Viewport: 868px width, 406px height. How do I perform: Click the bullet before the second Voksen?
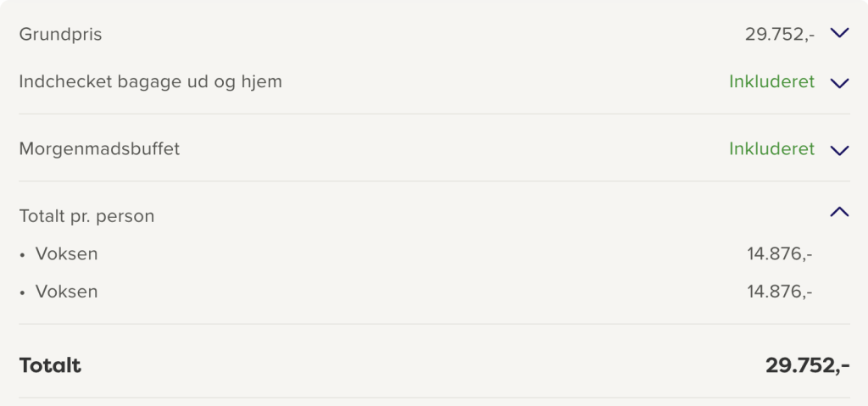[22, 292]
